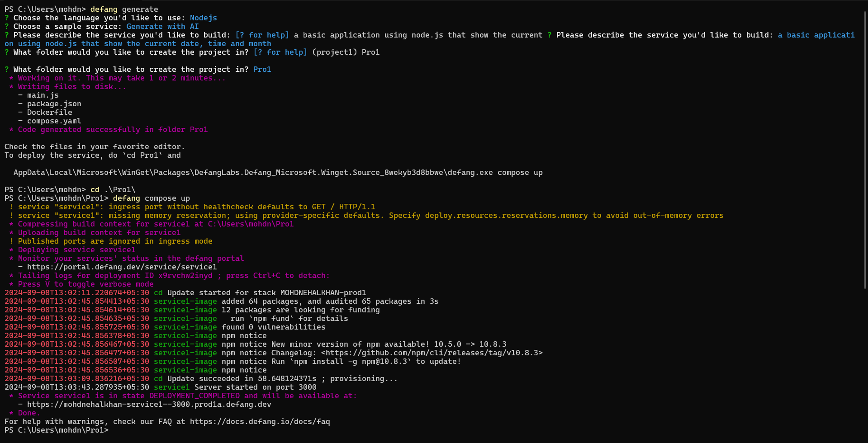Screen dimensions: 868x443
Task: Click the timestamp 2024-09-08T13:03:43.287935+05:30
Action: (76, 387)
